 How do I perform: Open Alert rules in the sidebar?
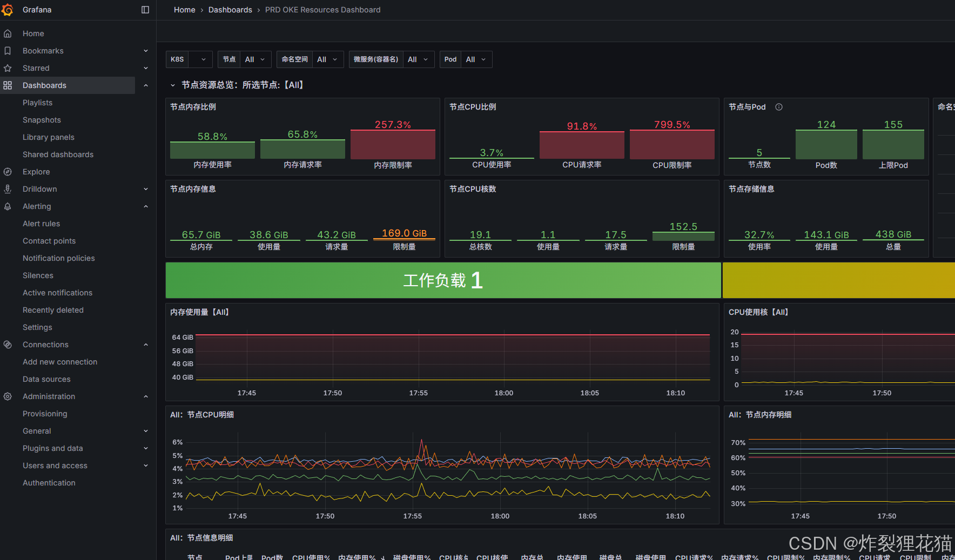pyautogui.click(x=41, y=224)
